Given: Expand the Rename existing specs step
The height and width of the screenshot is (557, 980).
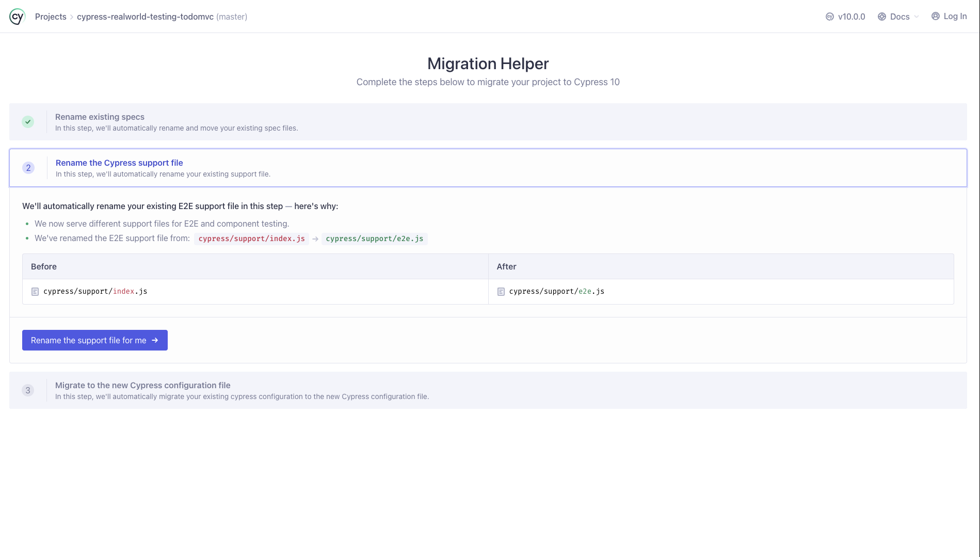Looking at the screenshot, I should [x=488, y=122].
